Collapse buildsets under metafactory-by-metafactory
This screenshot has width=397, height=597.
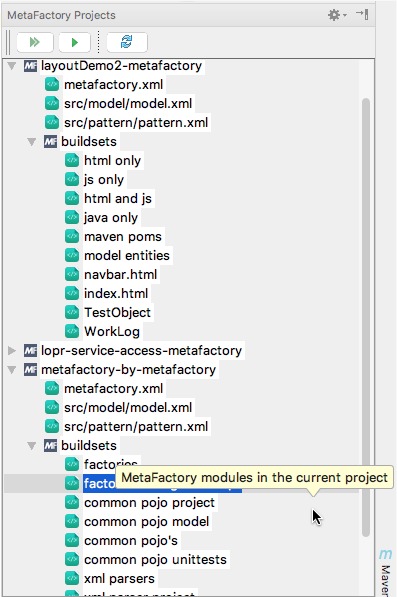[x=32, y=446]
